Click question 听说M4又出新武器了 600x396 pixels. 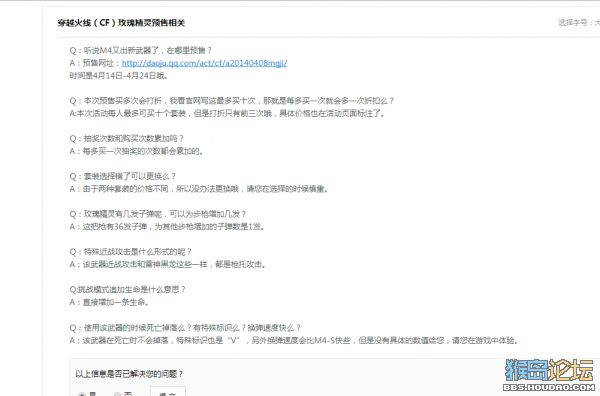[140, 51]
